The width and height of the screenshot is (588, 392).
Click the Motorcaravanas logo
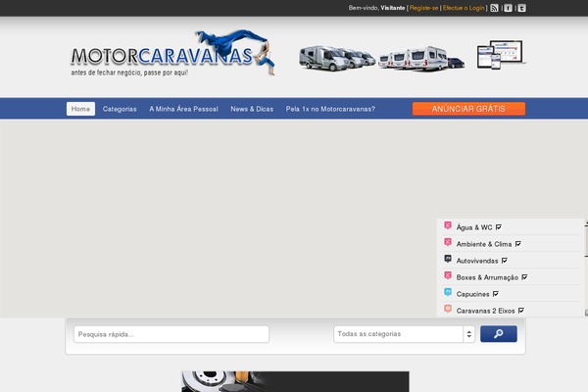pyautogui.click(x=172, y=53)
